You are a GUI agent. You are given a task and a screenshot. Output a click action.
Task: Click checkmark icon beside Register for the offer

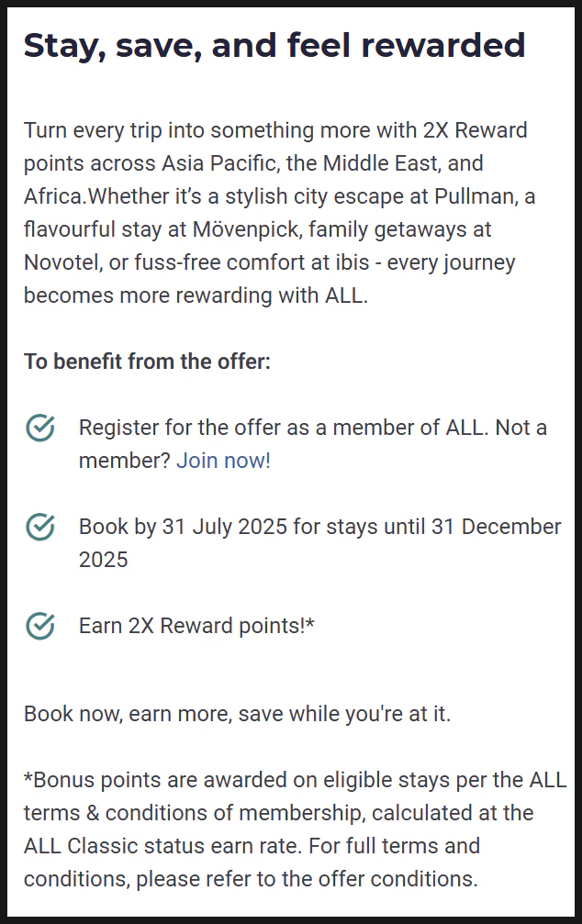(x=39, y=428)
